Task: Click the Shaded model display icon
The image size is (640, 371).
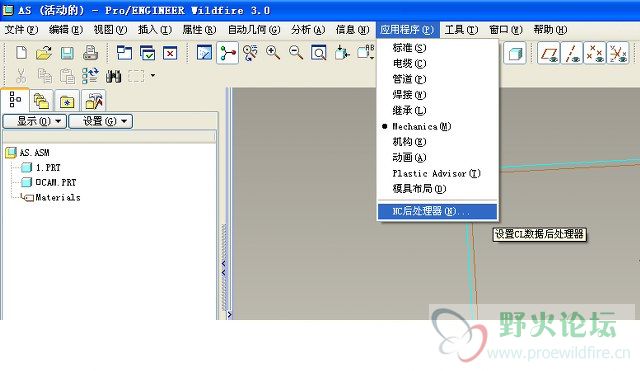Action: (x=515, y=53)
